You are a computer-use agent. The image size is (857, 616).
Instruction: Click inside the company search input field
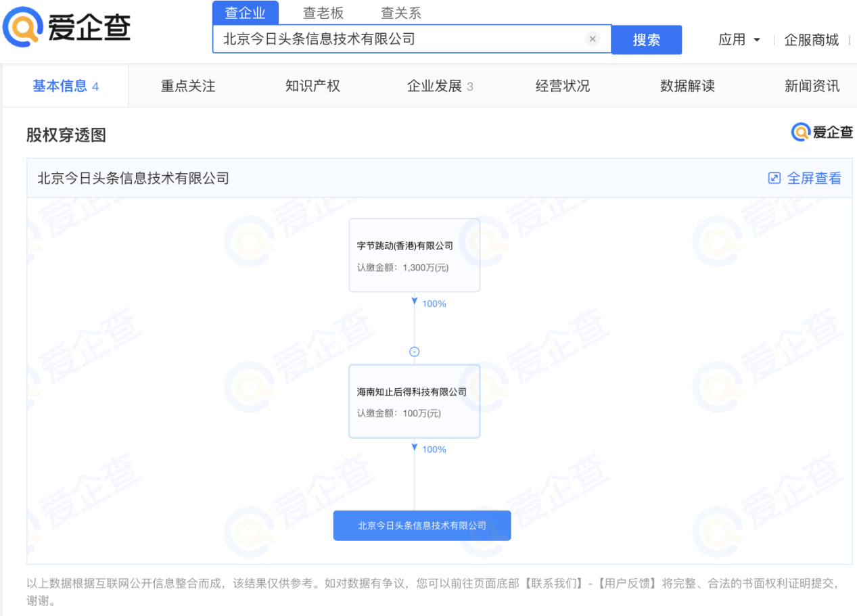[406, 39]
